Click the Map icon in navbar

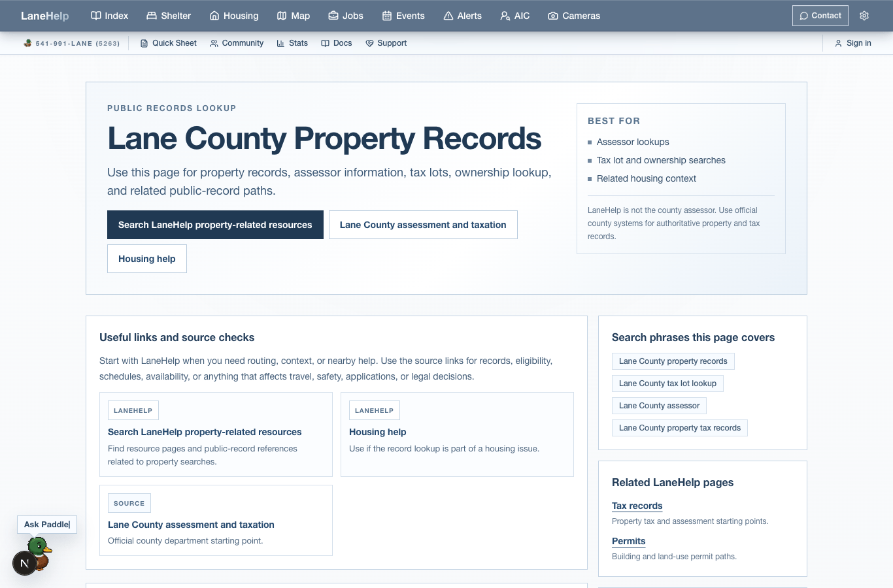(x=282, y=16)
